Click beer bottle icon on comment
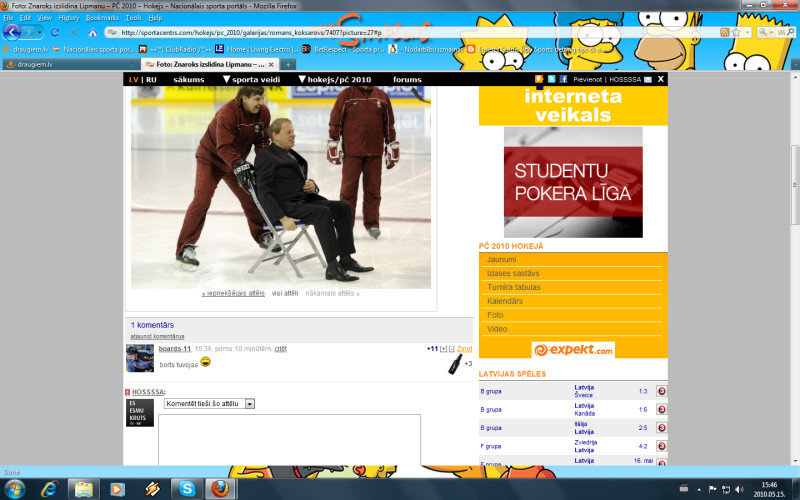 [455, 364]
